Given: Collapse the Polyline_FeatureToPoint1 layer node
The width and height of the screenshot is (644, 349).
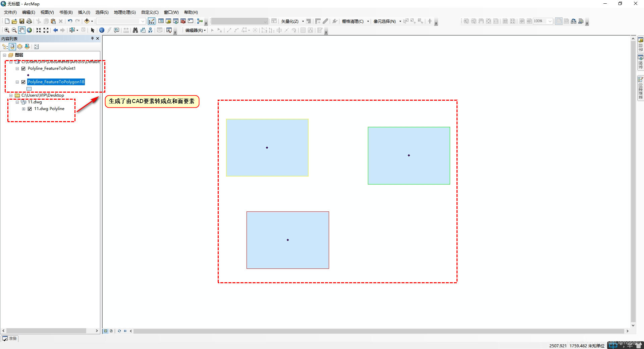Looking at the screenshot, I should (x=17, y=68).
